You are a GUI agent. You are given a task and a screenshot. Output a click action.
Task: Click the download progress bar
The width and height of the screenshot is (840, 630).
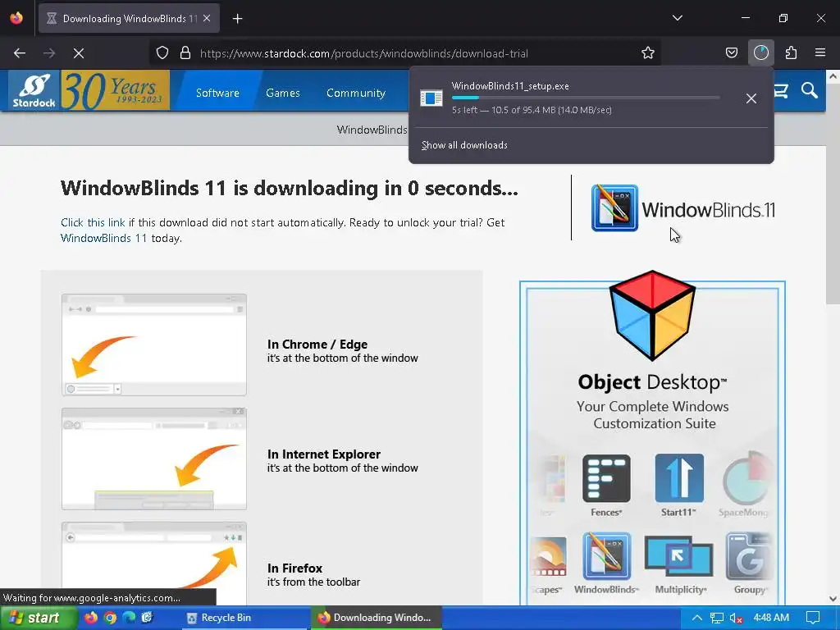586,98
